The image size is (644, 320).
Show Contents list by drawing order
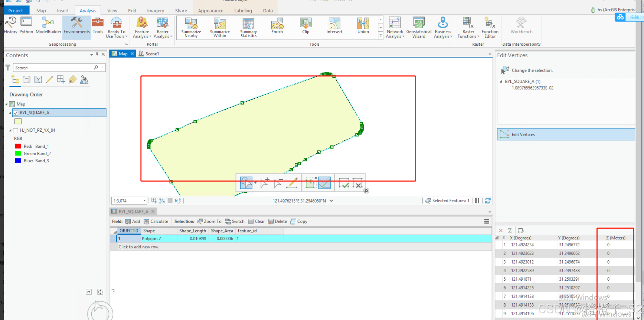15,79
